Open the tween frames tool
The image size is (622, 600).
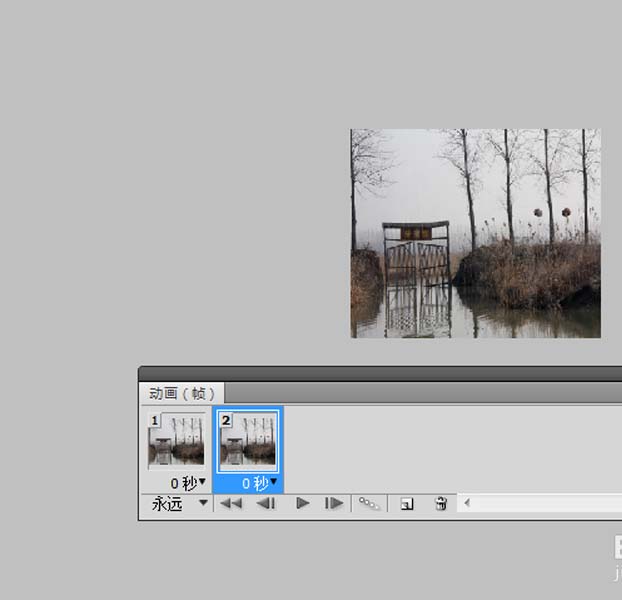tap(369, 504)
